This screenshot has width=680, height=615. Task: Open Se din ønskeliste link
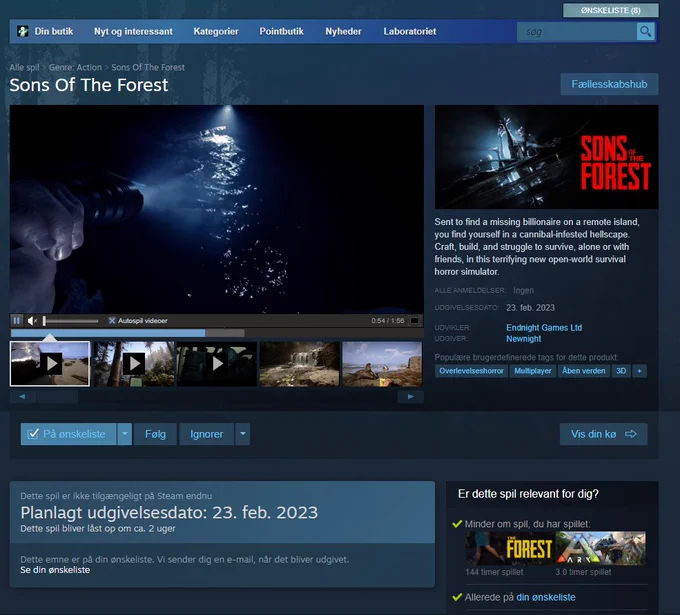(x=55, y=570)
